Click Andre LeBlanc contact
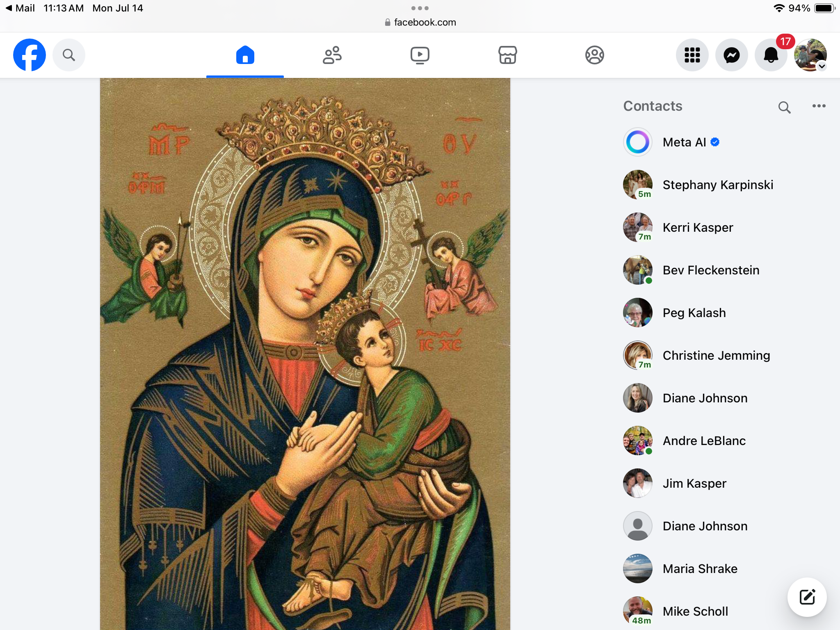The width and height of the screenshot is (840, 630). tap(724, 441)
